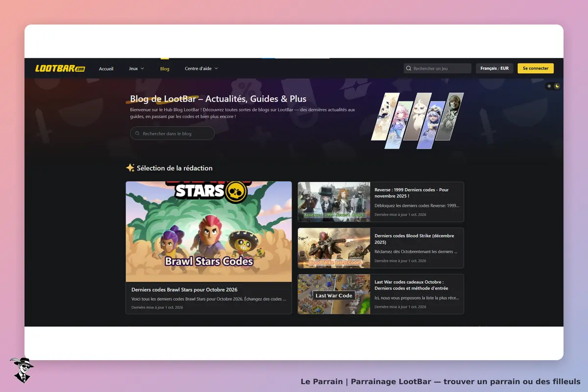This screenshot has width=588, height=392.
Task: Click 'Ici, nous vous proposons la liste' excerpt
Action: click(417, 298)
